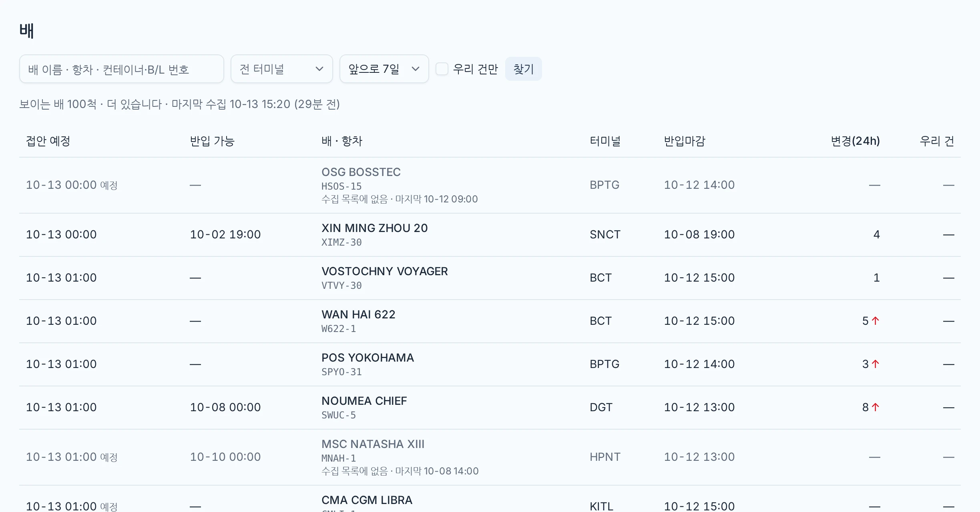Click the HPNT terminal cell
Image resolution: width=980 pixels, height=512 pixels.
click(605, 457)
